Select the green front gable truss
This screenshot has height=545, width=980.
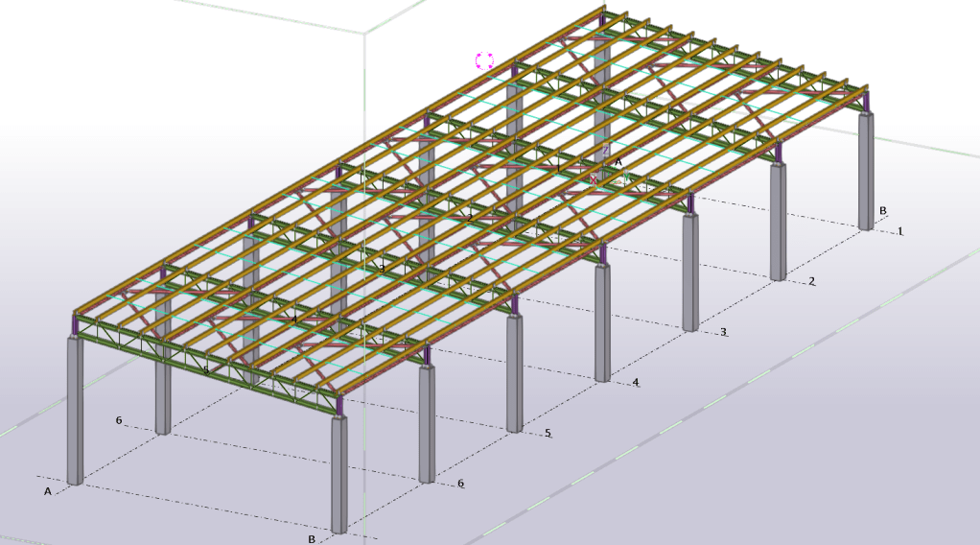tap(206, 363)
